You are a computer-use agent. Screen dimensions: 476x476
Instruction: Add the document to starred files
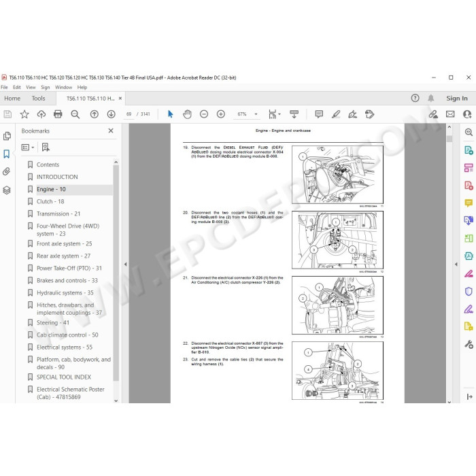pyautogui.click(x=24, y=114)
